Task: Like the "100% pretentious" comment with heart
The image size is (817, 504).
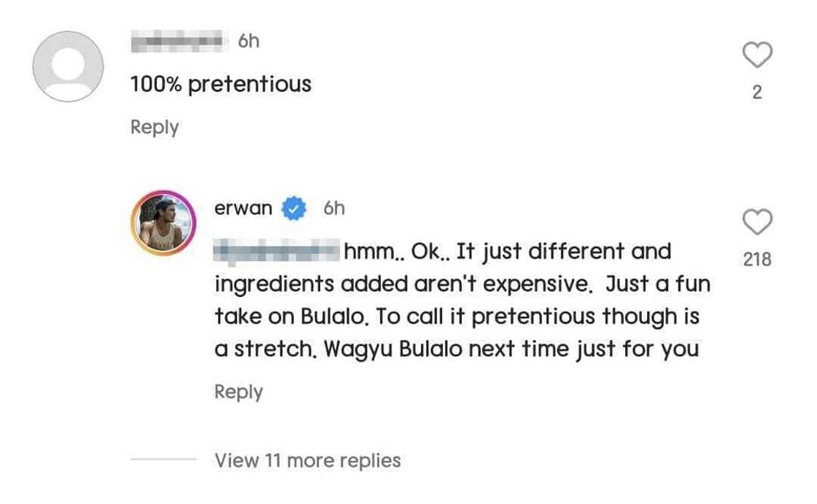Action: [x=756, y=55]
